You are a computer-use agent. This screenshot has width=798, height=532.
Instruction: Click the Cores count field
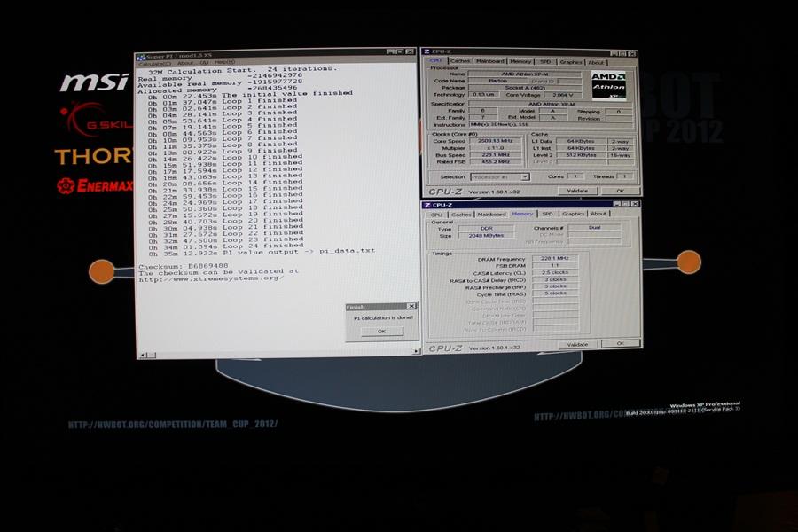(x=575, y=176)
